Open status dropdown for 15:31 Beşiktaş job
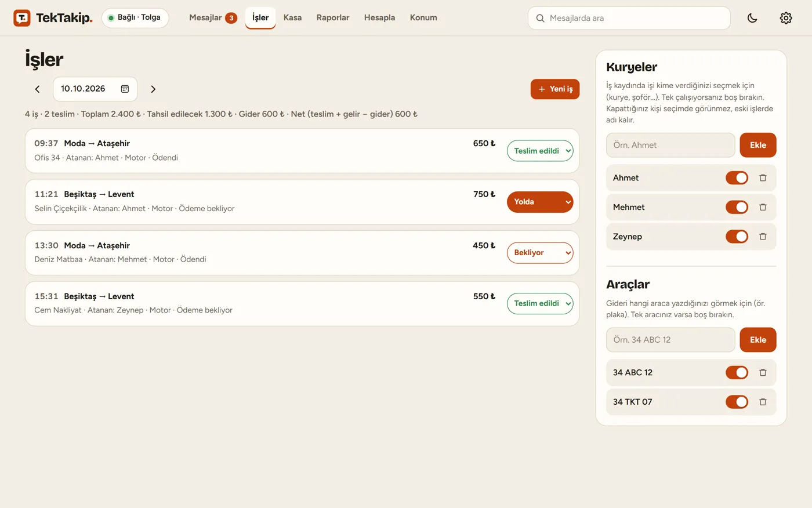Image resolution: width=812 pixels, height=508 pixels. (540, 303)
